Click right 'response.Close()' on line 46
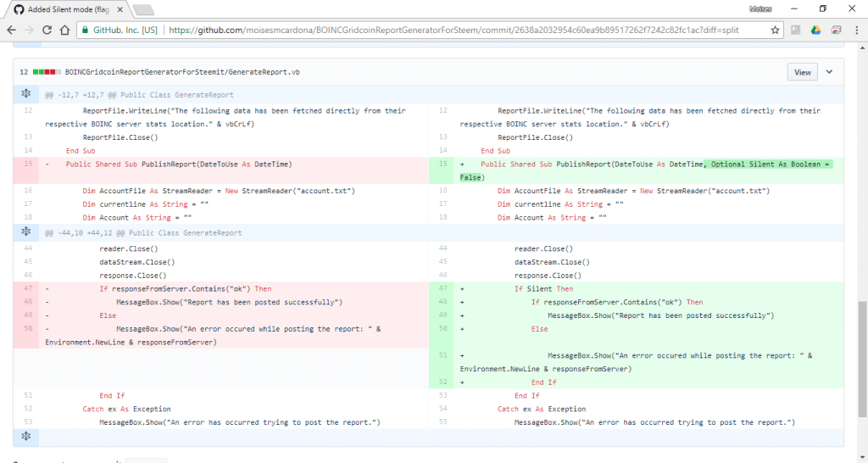 (x=548, y=276)
